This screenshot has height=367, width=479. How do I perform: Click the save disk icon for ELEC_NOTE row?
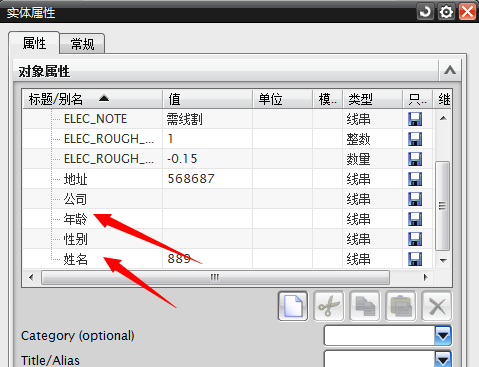(x=415, y=119)
